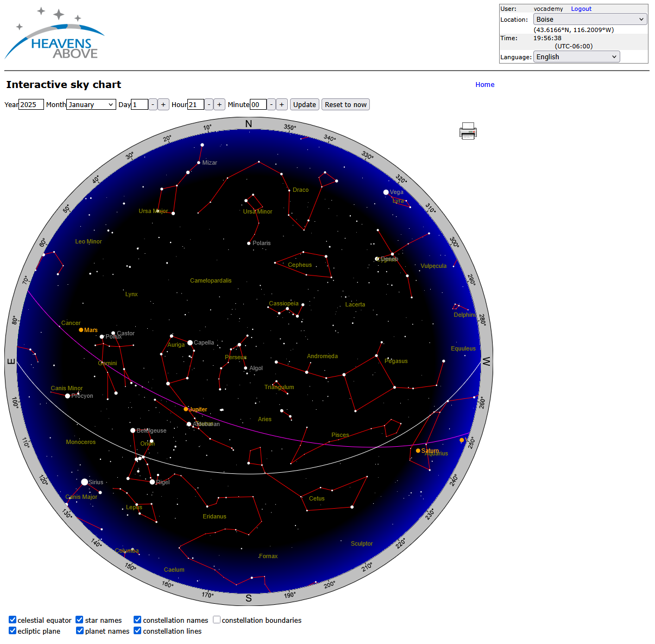The height and width of the screenshot is (644, 655).
Task: Click the Algol star label
Action: tap(256, 368)
